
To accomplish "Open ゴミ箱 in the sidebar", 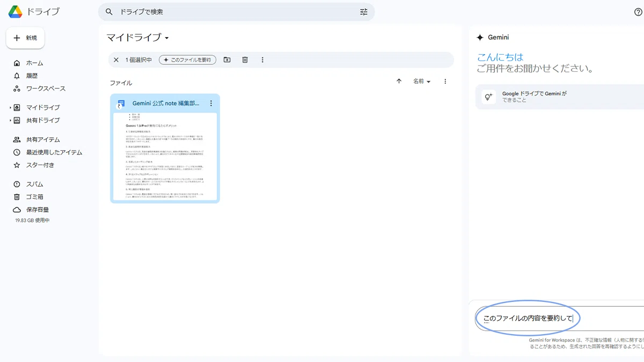I will pyautogui.click(x=35, y=197).
